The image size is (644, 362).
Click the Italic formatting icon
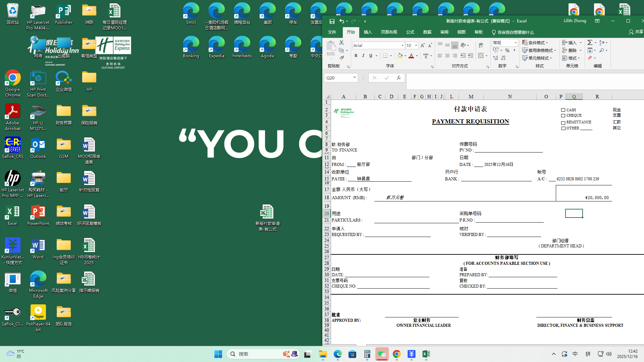363,56
